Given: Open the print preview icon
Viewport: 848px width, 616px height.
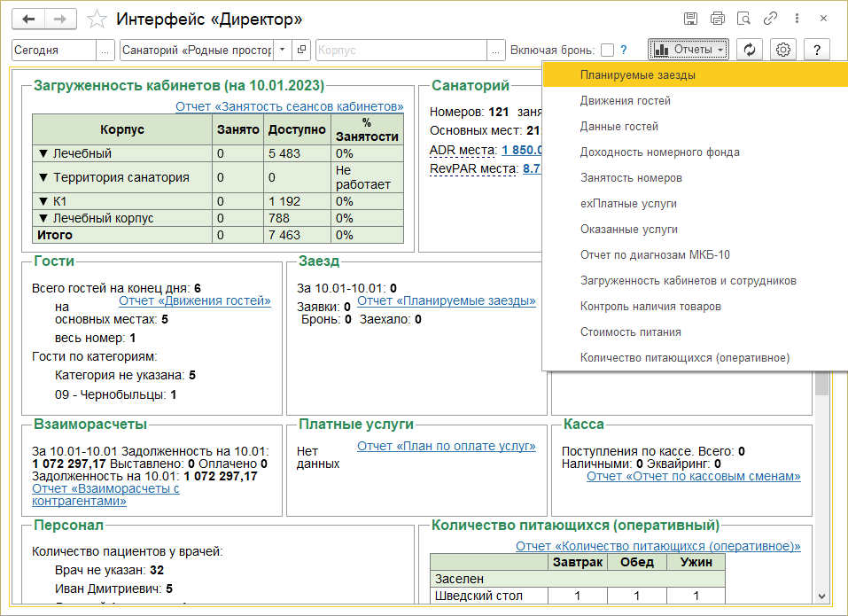Looking at the screenshot, I should pyautogui.click(x=744, y=19).
